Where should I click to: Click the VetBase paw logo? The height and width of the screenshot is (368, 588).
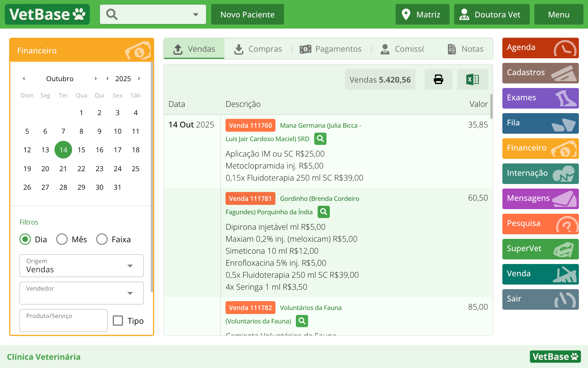(x=47, y=14)
